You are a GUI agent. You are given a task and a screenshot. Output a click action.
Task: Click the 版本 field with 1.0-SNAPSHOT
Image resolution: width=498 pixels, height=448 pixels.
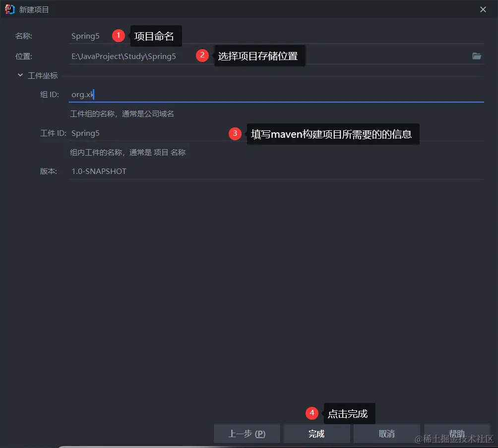click(x=276, y=171)
